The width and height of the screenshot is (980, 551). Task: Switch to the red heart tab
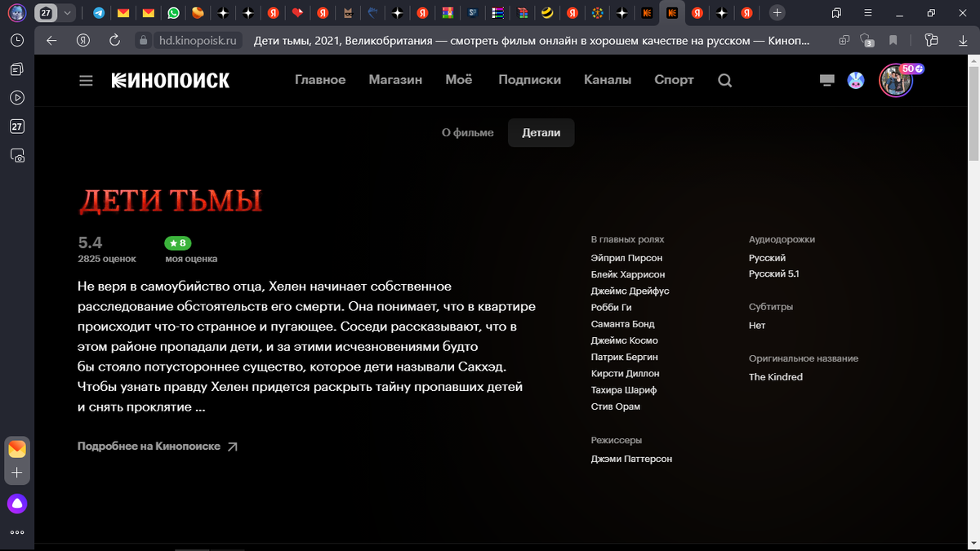pos(298,13)
